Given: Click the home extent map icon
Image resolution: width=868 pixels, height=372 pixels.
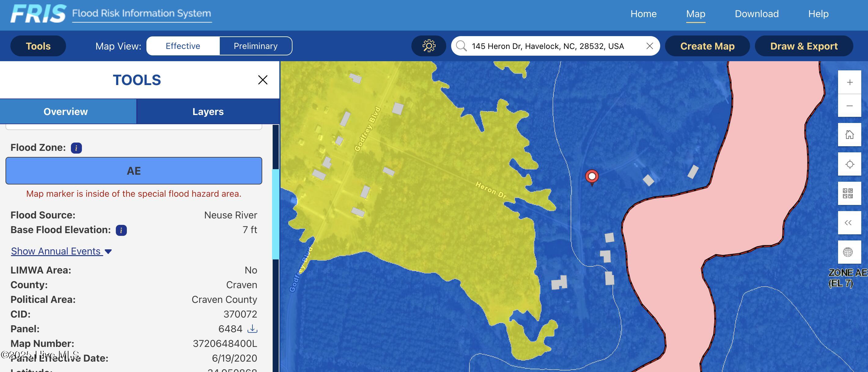Looking at the screenshot, I should coord(849,135).
